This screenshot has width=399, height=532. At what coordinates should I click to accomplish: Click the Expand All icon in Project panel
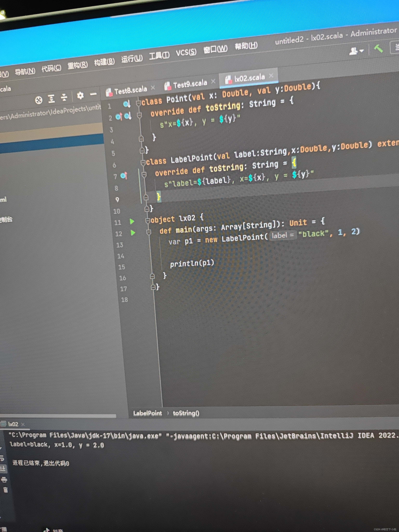[51, 99]
